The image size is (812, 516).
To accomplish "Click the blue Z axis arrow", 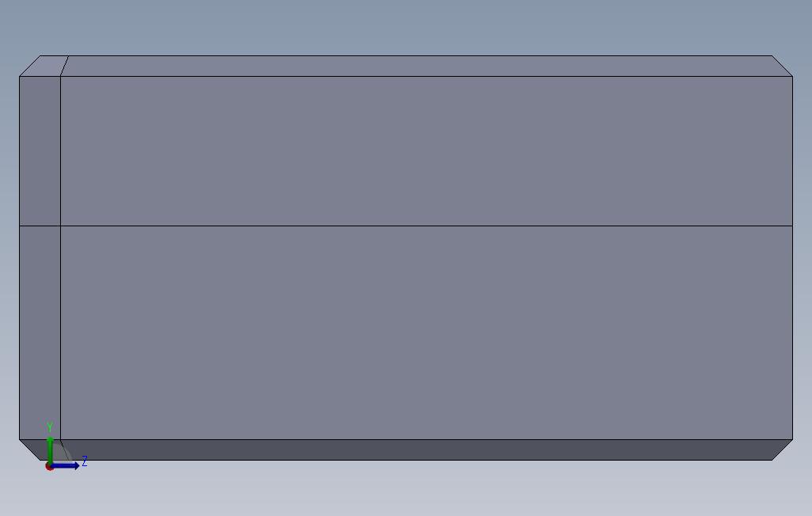I will click(x=66, y=466).
